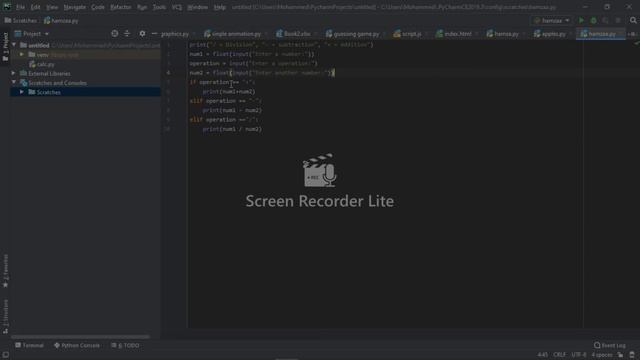
Task: Switch to script.js tab
Action: coord(409,34)
